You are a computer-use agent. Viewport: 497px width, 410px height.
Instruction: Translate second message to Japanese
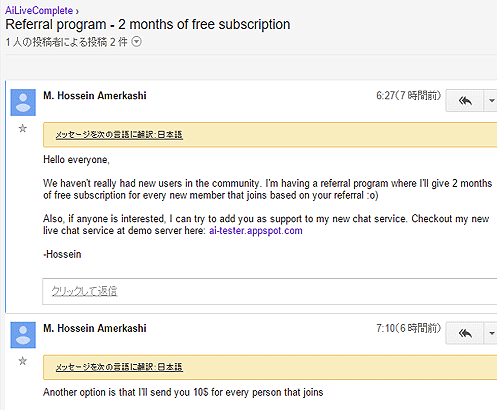[x=119, y=367]
